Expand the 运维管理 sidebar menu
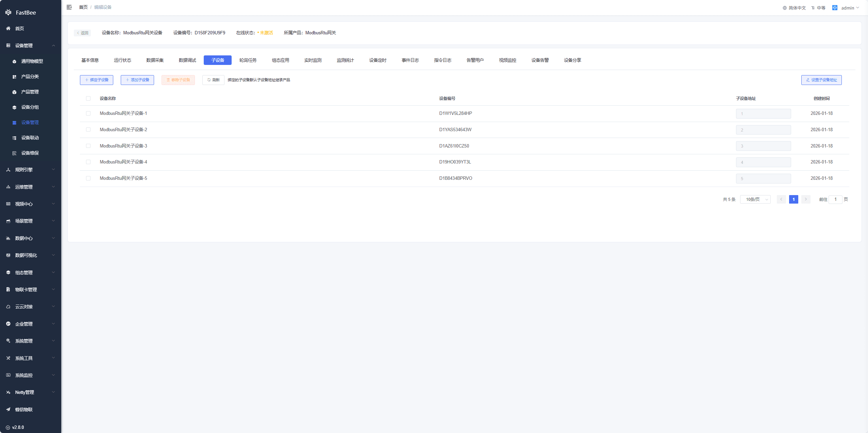 [x=31, y=187]
